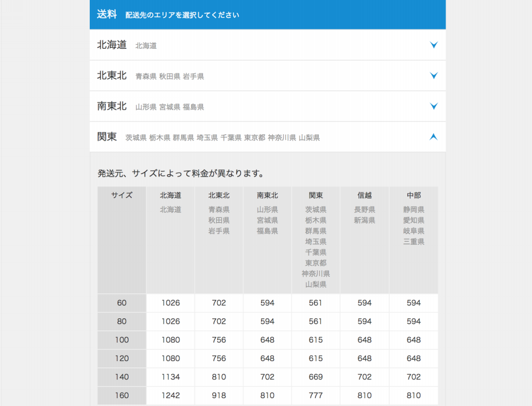This screenshot has height=406, width=532.
Task: Click 福島県 in the 南東北 table column
Action: point(267,231)
